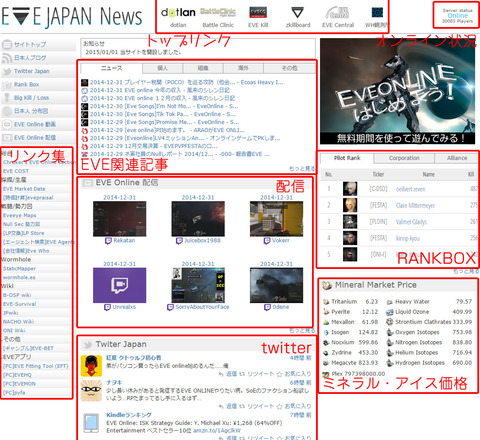Screen dimensions: 480x440
Task: Open oeilvert zeven pilot name link
Action: [x=410, y=189]
